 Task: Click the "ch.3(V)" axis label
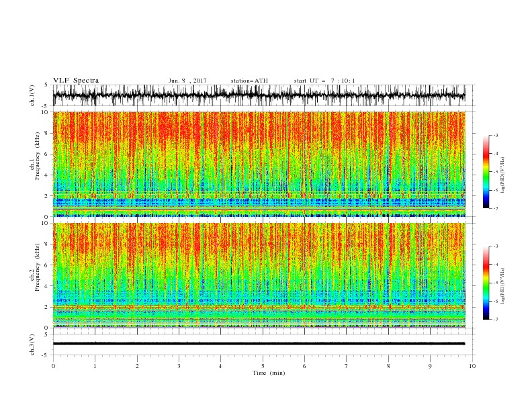32,345
